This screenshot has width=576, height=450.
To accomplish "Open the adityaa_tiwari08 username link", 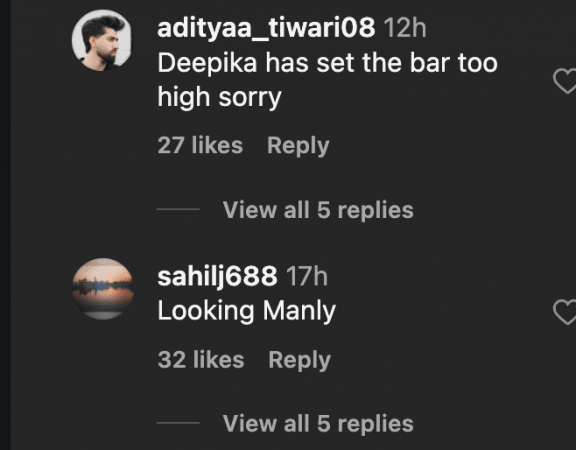I will (x=266, y=28).
